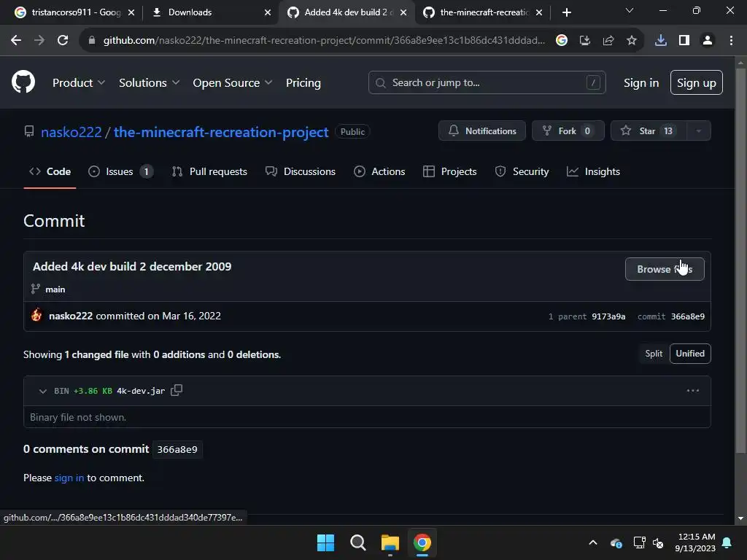747x560 pixels.
Task: Open parent commit 9173a9a
Action: (608, 316)
